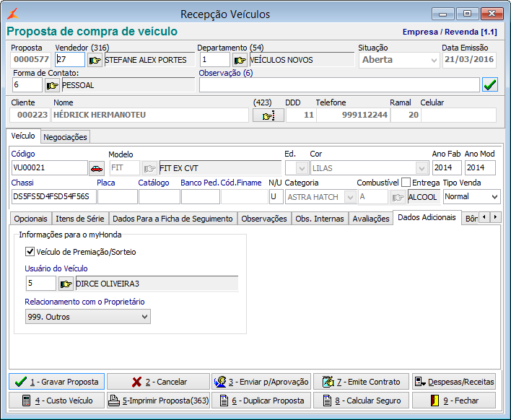This screenshot has width=511, height=420.
Task: Click 8 - Calcular Seguro button
Action: tap(361, 401)
